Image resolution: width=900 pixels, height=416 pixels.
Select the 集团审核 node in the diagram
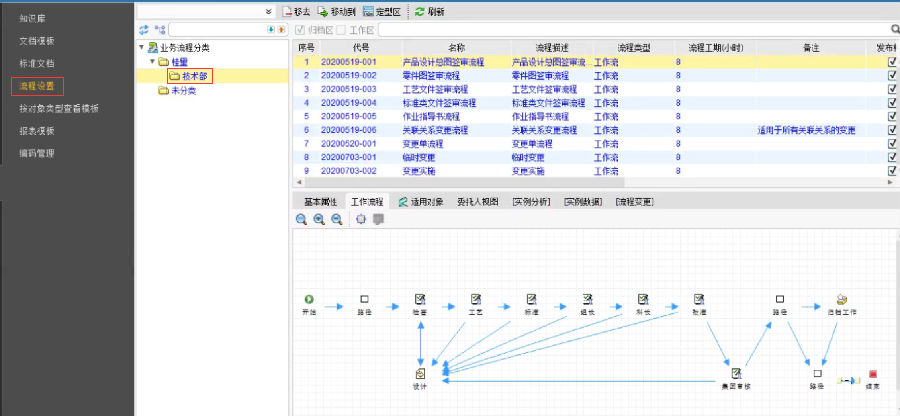(736, 373)
